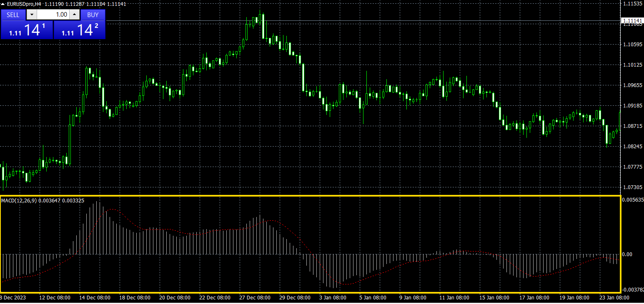Image resolution: width=644 pixels, height=304 pixels.
Task: Decrease trade volume with down arrow
Action: tap(32, 15)
